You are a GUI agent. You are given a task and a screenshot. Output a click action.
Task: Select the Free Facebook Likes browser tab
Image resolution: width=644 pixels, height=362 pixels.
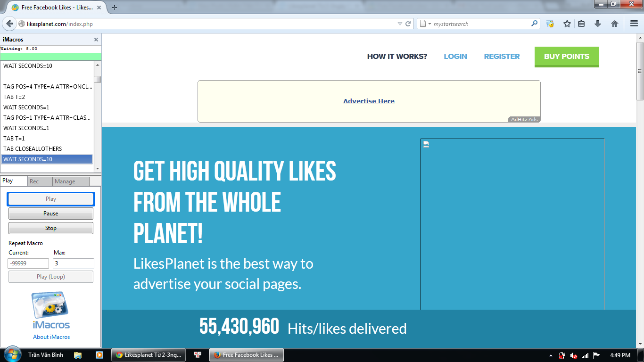[x=57, y=8]
